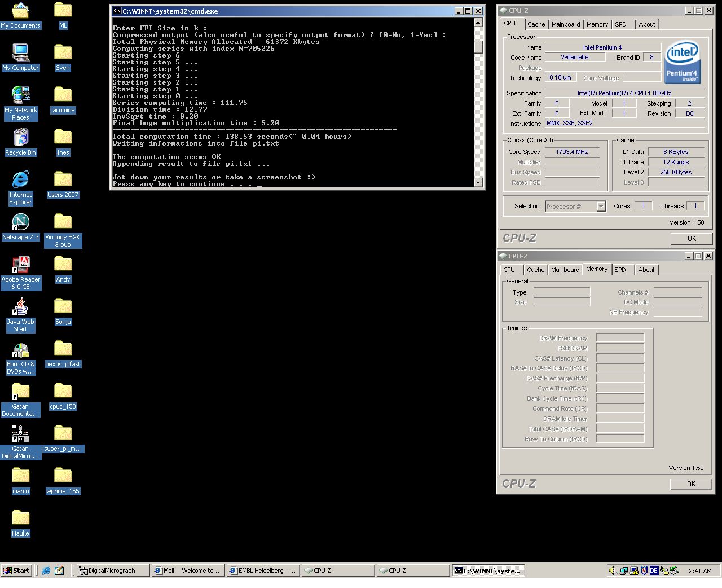Click the taskbar clock showing 2:41 AM
Screen dimensions: 722x588
700,571
